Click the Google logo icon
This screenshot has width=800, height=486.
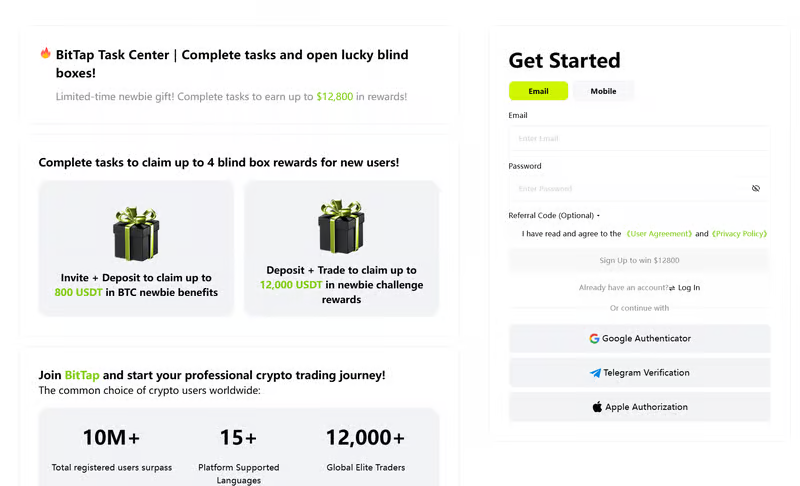coord(594,339)
